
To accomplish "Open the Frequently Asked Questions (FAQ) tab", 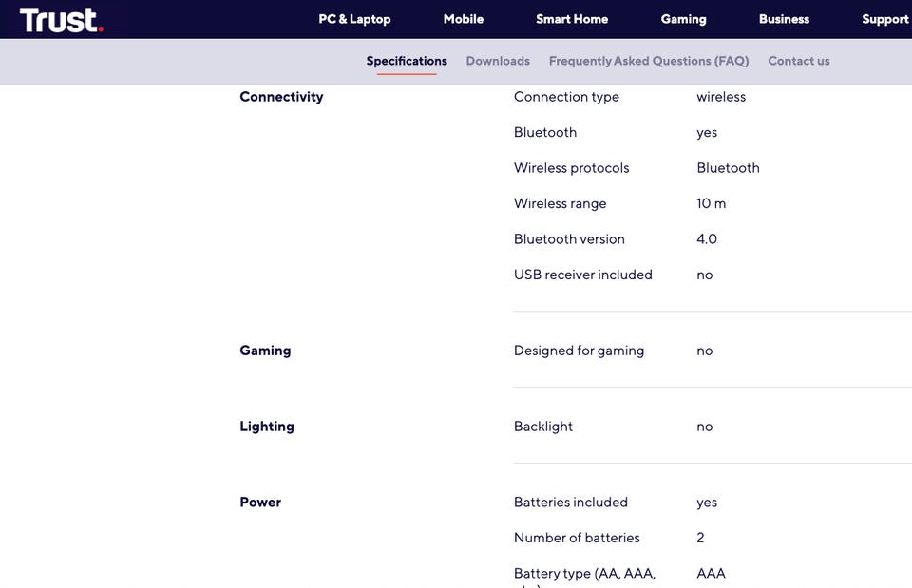I will pos(649,61).
